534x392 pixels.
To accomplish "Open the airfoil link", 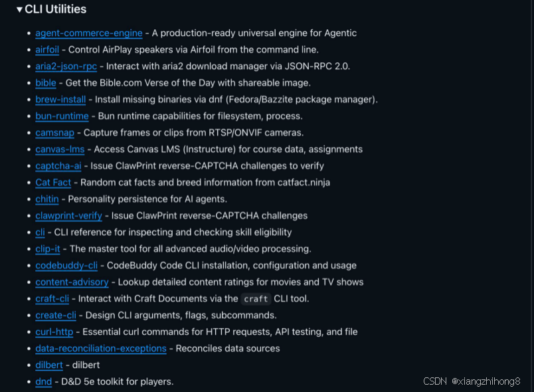I will 47,50.
